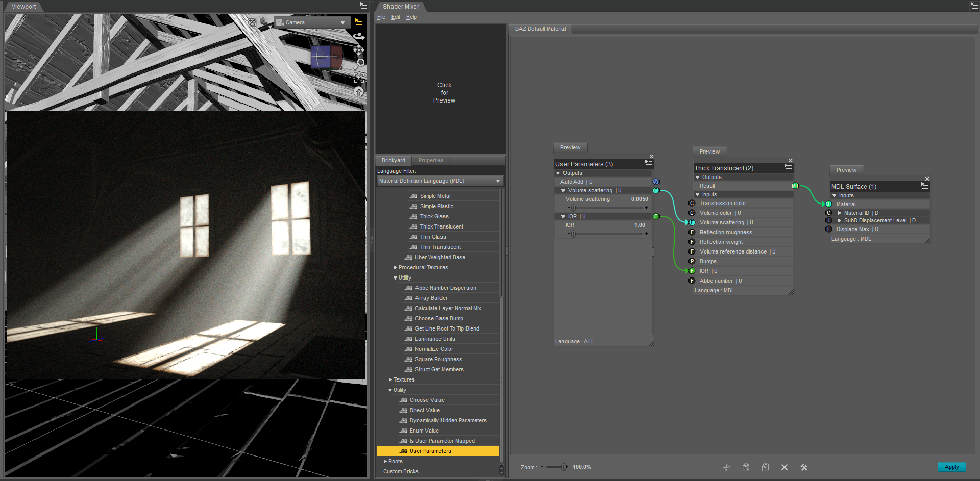Close the MDL Surface (1) brick
Viewport: 980px width, 481px height.
tap(927, 179)
